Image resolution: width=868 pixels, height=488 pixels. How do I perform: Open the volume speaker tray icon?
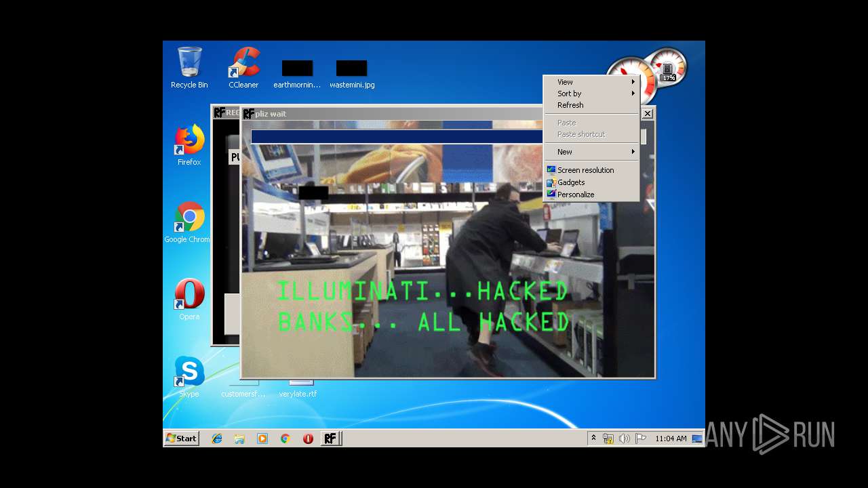625,439
